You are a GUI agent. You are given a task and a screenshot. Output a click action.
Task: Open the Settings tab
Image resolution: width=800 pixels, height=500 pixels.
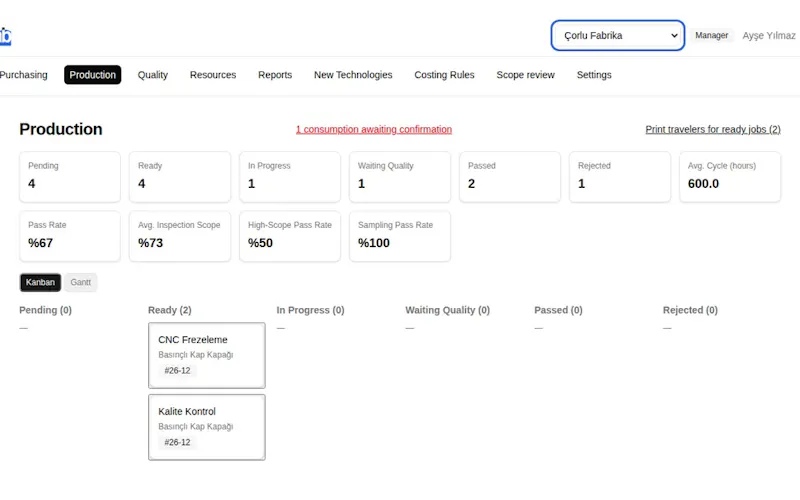click(x=594, y=75)
